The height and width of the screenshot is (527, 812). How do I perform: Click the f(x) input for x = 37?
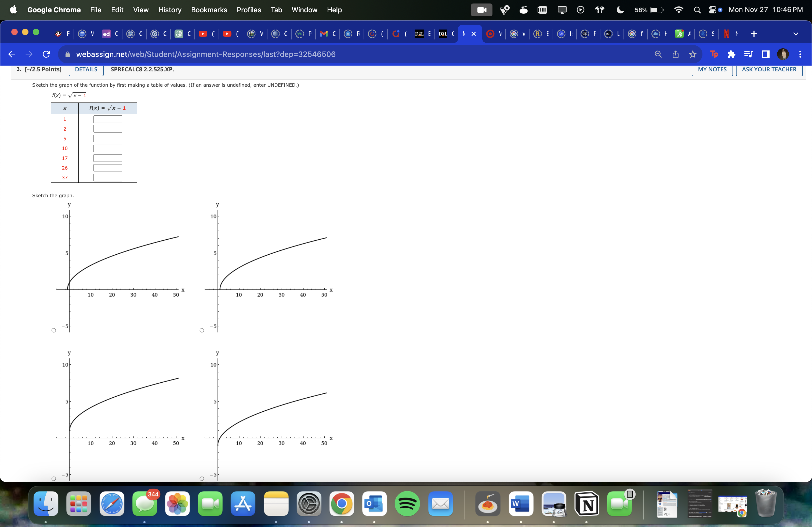point(107,178)
